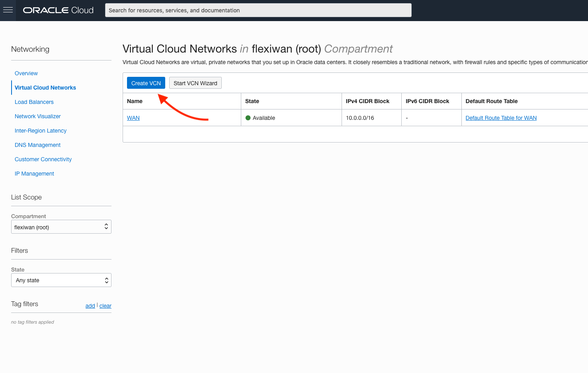Click the Networking sidebar heading
Viewport: 588px width, 373px height.
(x=30, y=49)
